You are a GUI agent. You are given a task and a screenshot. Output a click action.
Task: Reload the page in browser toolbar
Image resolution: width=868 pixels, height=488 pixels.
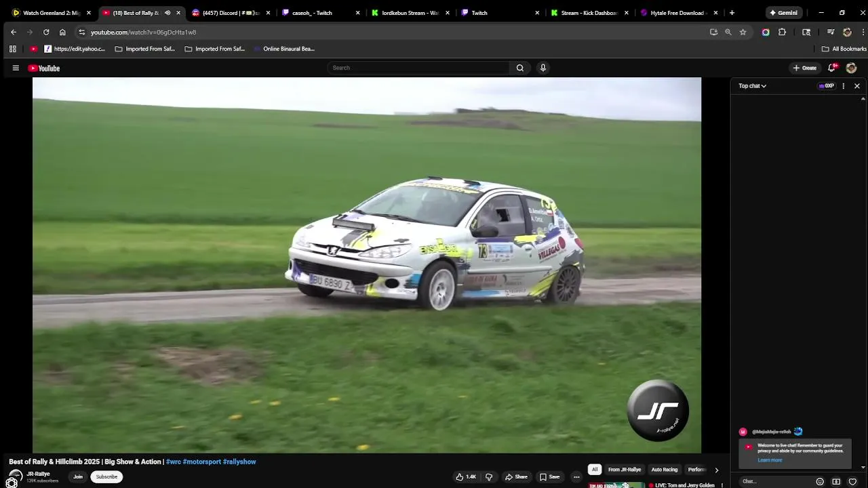(x=46, y=32)
